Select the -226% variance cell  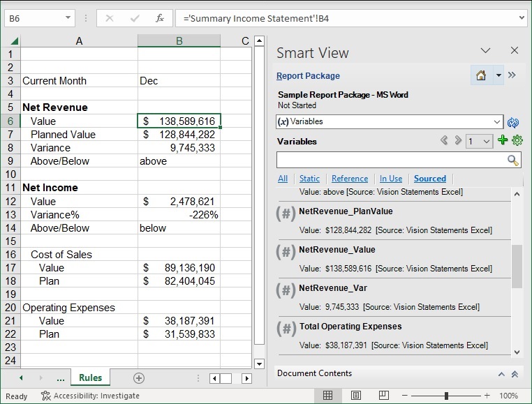pos(179,215)
